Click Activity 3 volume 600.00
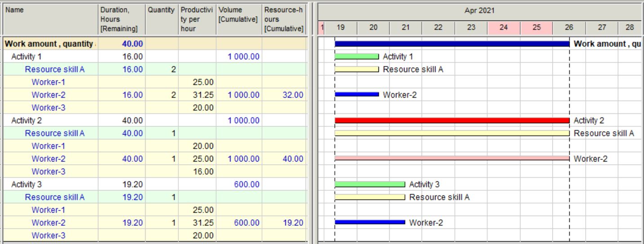Image resolution: width=644 pixels, height=244 pixels. pyautogui.click(x=248, y=184)
